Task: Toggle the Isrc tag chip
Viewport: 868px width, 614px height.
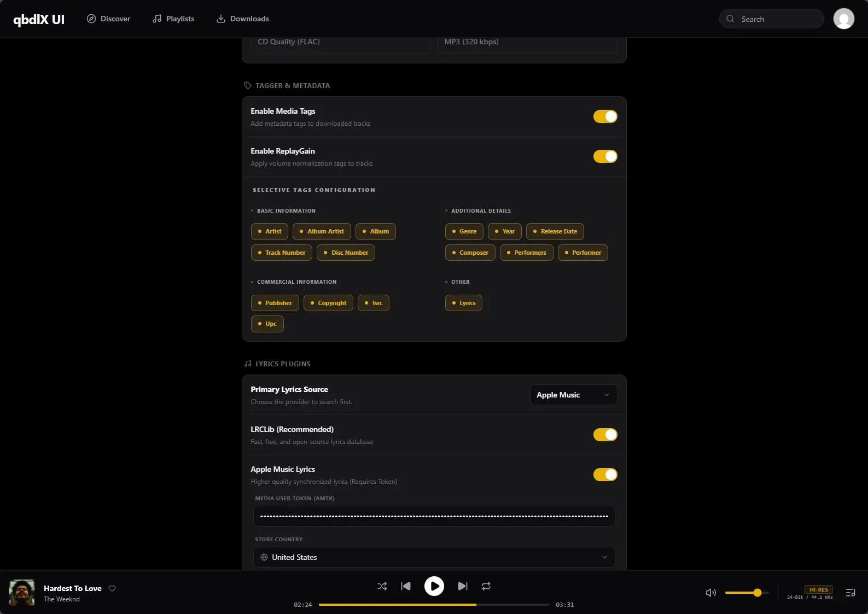Action: 374,303
